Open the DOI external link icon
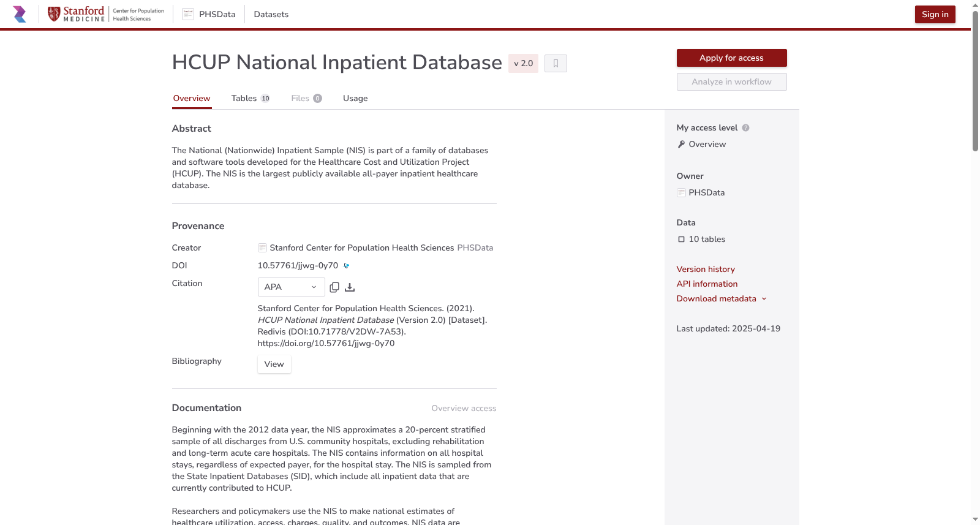This screenshot has height=525, width=980. point(347,266)
